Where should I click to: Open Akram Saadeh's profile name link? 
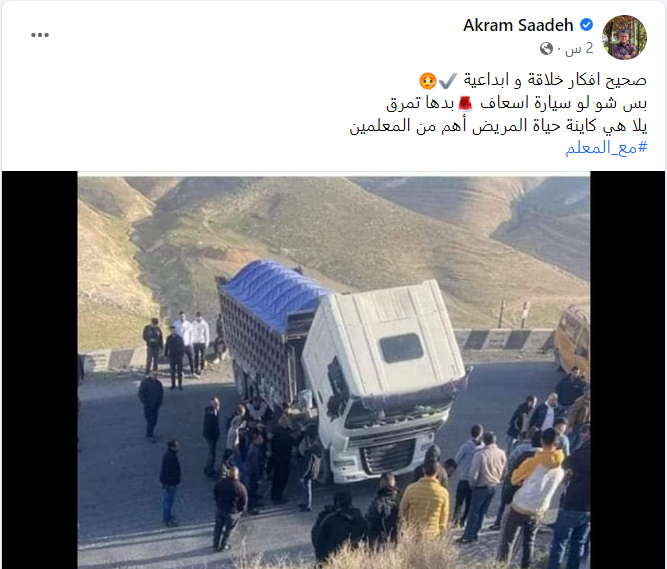[x=518, y=26]
